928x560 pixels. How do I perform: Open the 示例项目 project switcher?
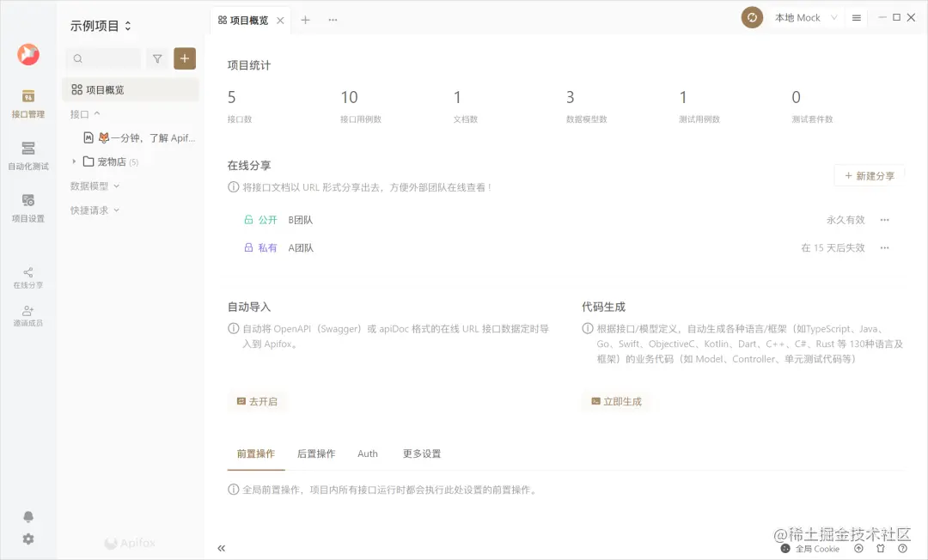coord(101,26)
